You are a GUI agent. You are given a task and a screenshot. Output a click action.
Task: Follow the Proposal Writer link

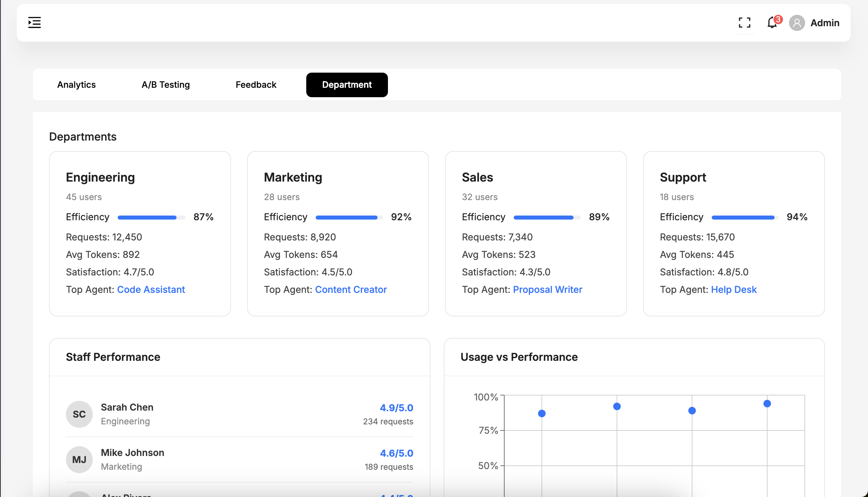[x=547, y=290]
